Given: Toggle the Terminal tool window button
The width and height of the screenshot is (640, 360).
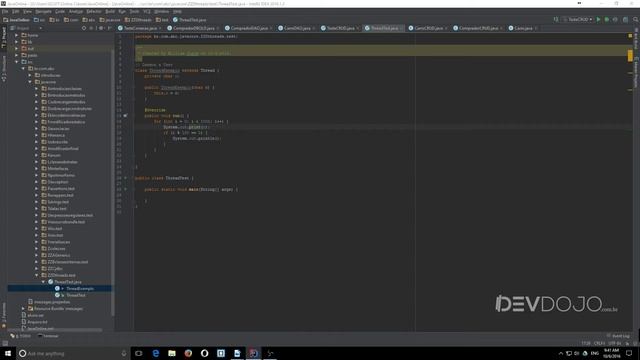Looking at the screenshot, I should click(x=48, y=336).
